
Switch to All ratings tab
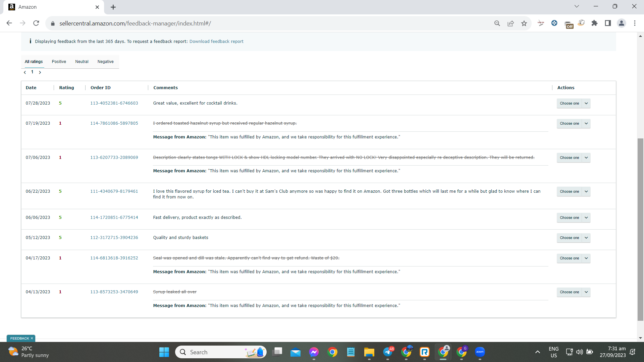tap(34, 62)
